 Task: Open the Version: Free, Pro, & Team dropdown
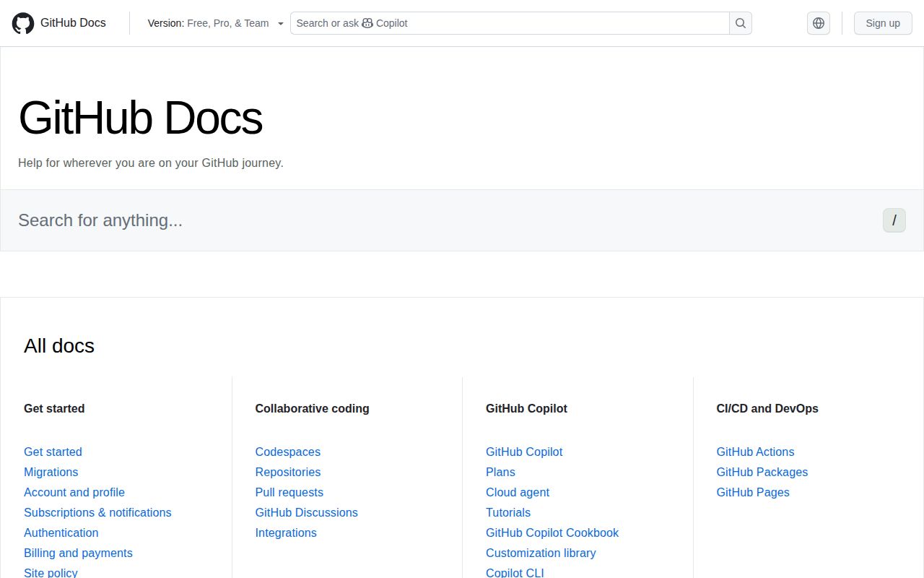click(216, 23)
